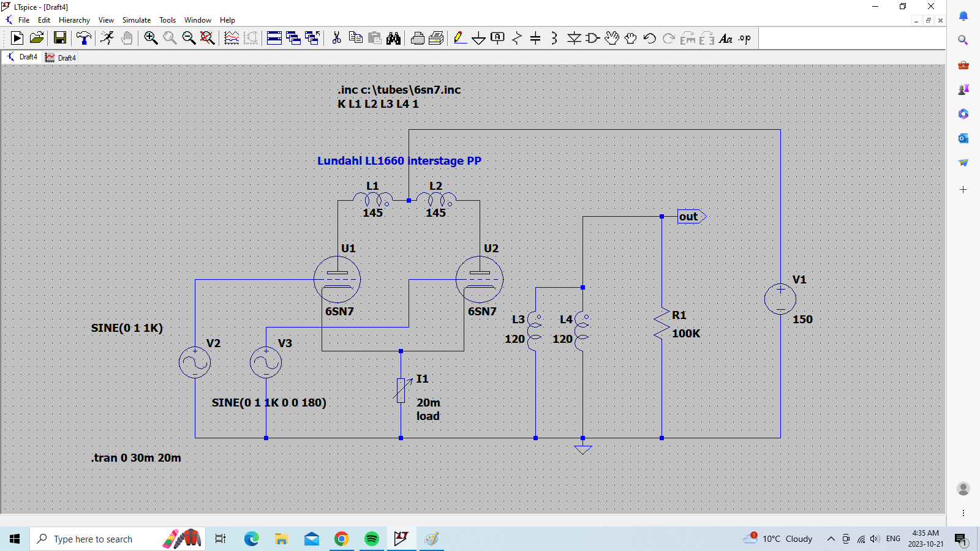
Task: Click the 'K L1 L2 L3 L4 1' directive
Action: (x=378, y=103)
